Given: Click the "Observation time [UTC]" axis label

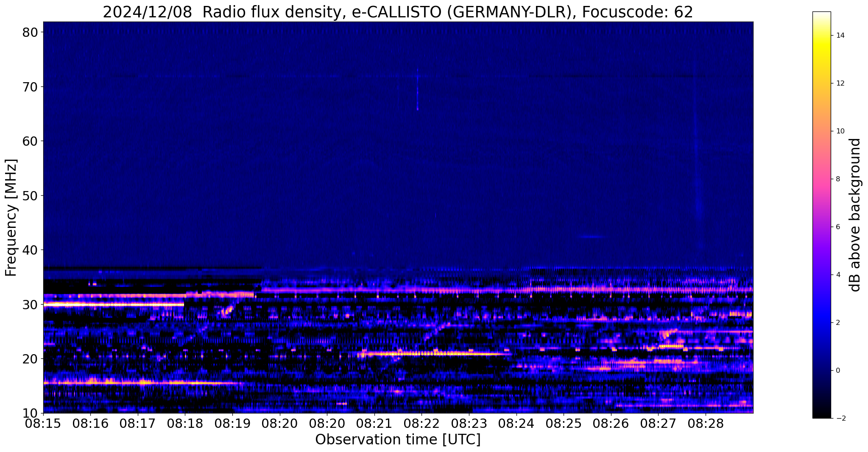Looking at the screenshot, I should click(398, 440).
